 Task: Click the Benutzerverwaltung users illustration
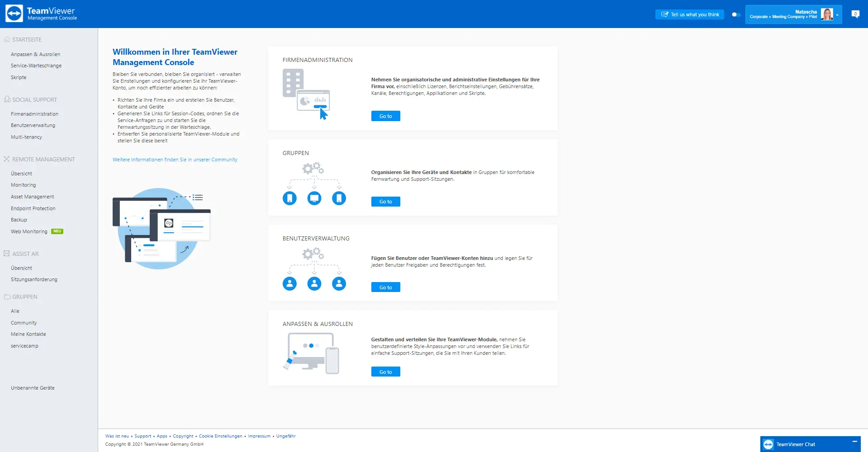tap(314, 269)
